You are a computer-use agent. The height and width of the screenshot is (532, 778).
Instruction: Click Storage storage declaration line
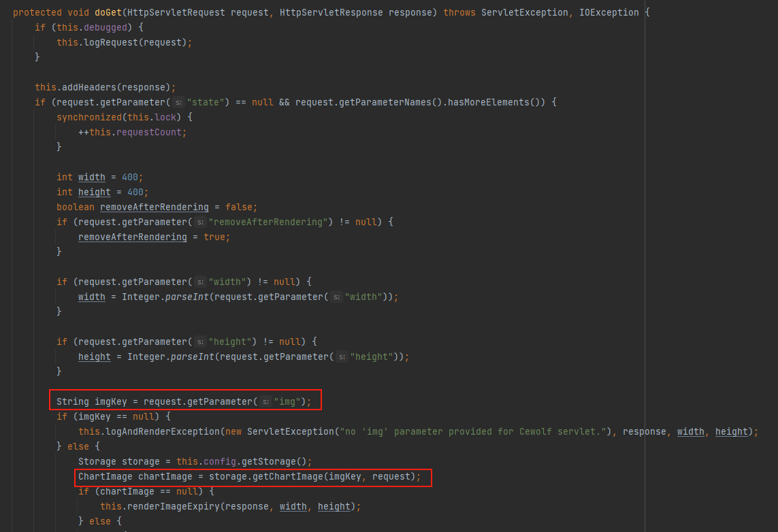point(195,462)
